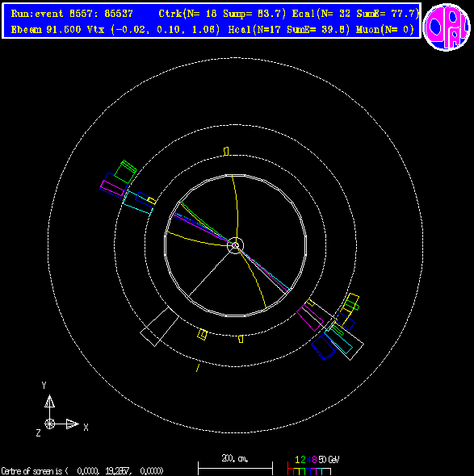The width and height of the screenshot is (474, 476).
Task: Click the central beam pipe circle
Action: [235, 245]
